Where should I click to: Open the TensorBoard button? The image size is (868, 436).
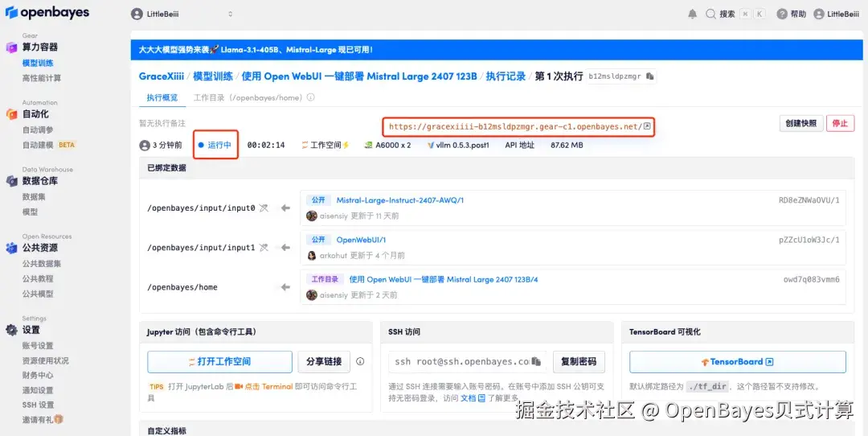coord(737,362)
